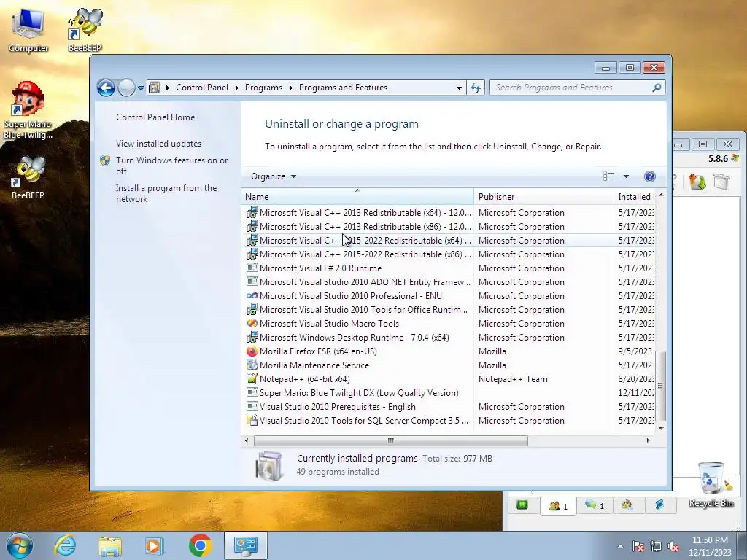This screenshot has height=560, width=747.
Task: Open Computer desktop icon
Action: 28,31
